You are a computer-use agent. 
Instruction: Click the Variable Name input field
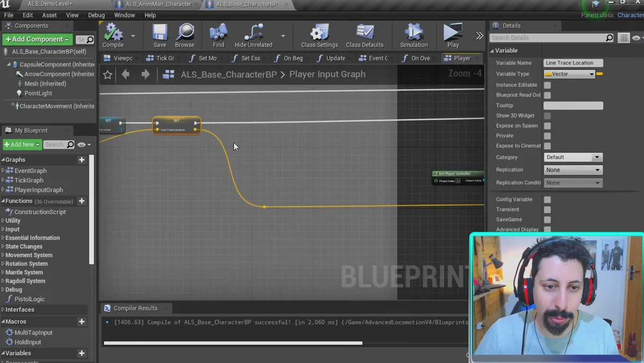pos(573,63)
